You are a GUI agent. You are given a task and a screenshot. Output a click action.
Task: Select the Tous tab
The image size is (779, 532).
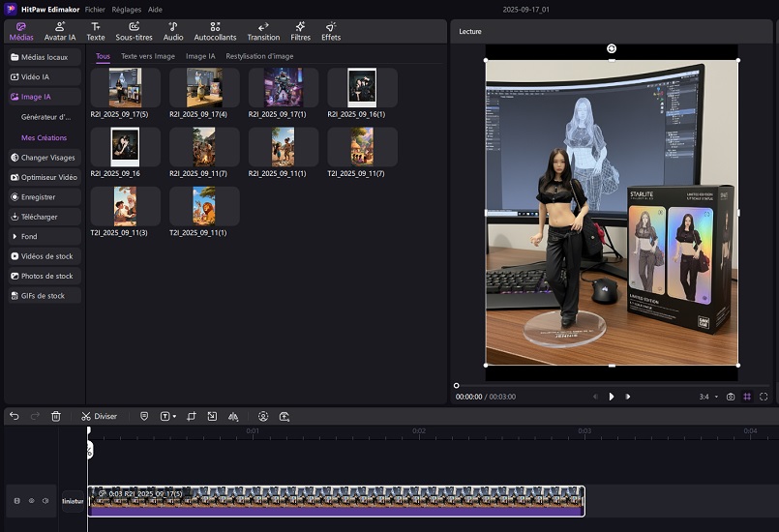103,56
